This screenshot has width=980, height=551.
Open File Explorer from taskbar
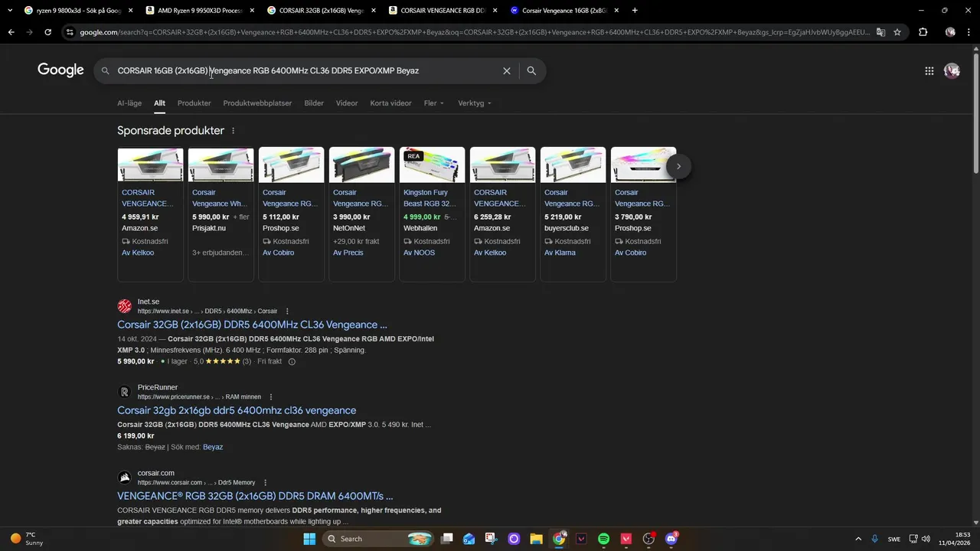[536, 539]
